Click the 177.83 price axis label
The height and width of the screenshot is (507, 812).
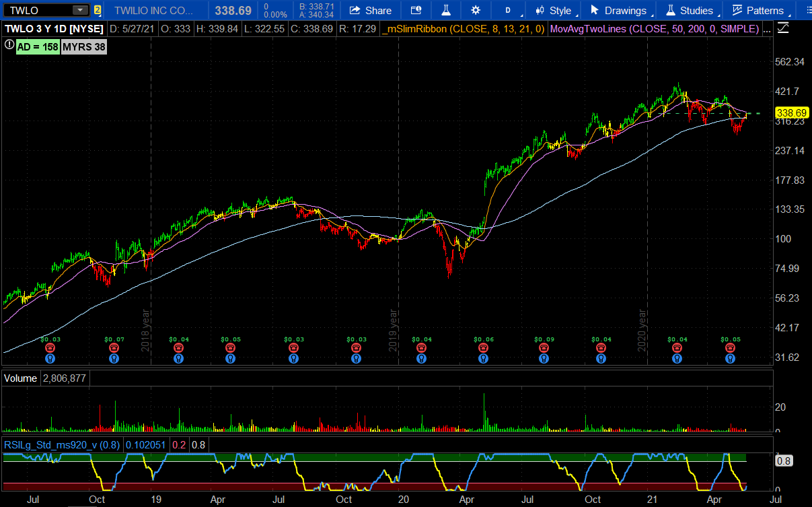tap(790, 180)
